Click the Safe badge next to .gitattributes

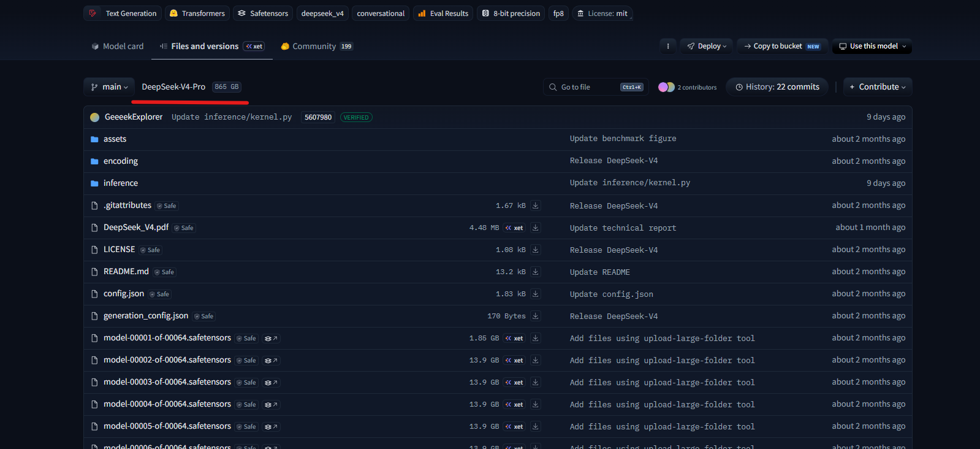point(166,206)
